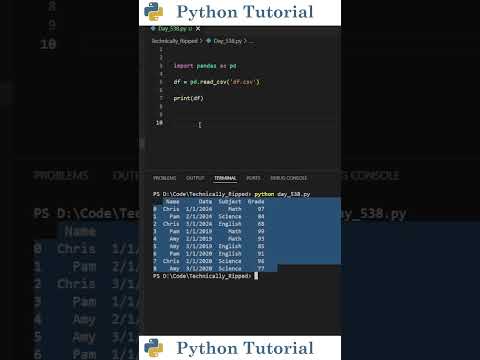Click 'Python Tutorial' title in top banner
The image size is (480, 360).
tap(245, 12)
